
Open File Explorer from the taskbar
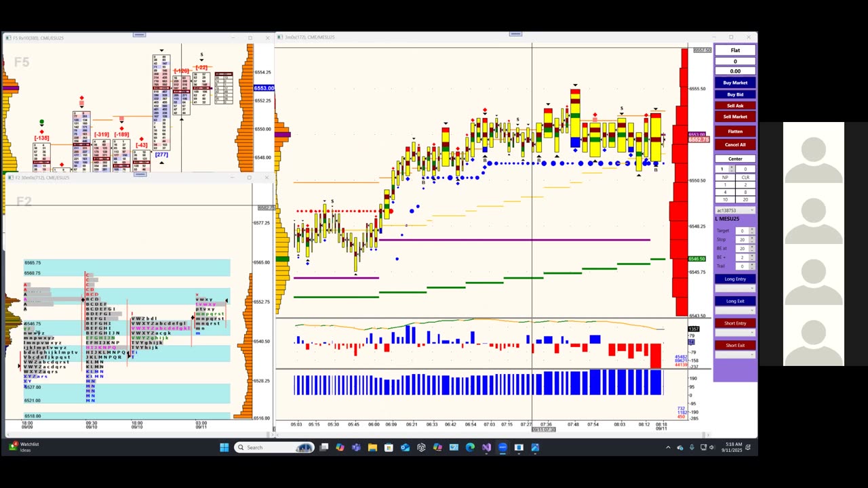coord(372,447)
